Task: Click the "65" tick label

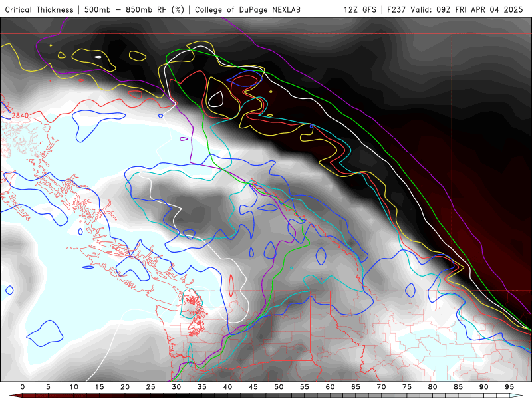Action: point(356,387)
